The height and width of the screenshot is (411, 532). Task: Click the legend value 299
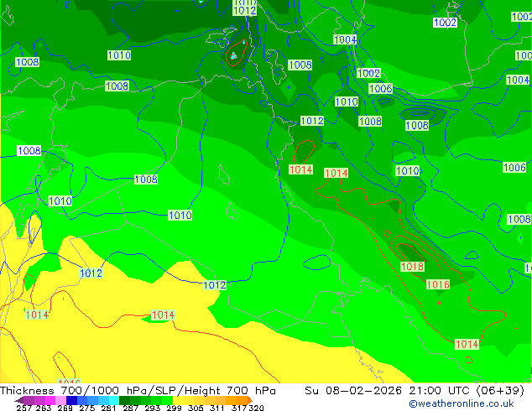(174, 408)
